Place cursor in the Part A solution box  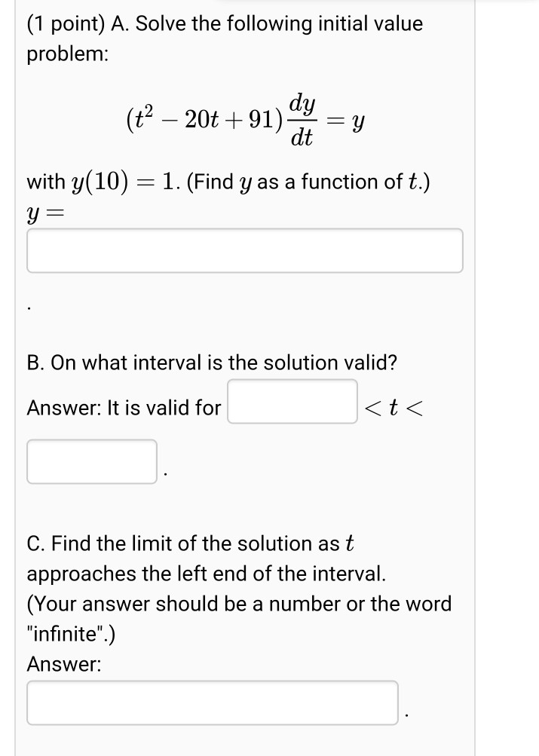244,250
